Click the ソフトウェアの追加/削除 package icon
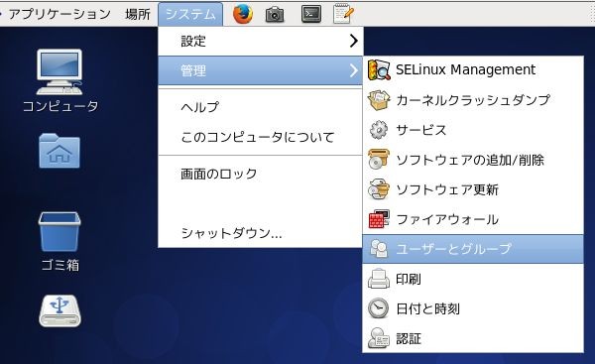 tap(379, 160)
